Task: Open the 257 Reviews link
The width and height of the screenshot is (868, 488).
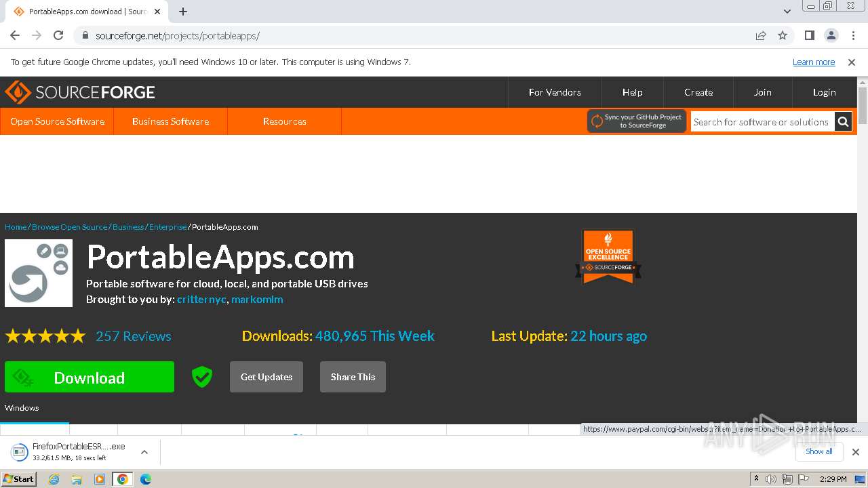Action: pyautogui.click(x=134, y=336)
